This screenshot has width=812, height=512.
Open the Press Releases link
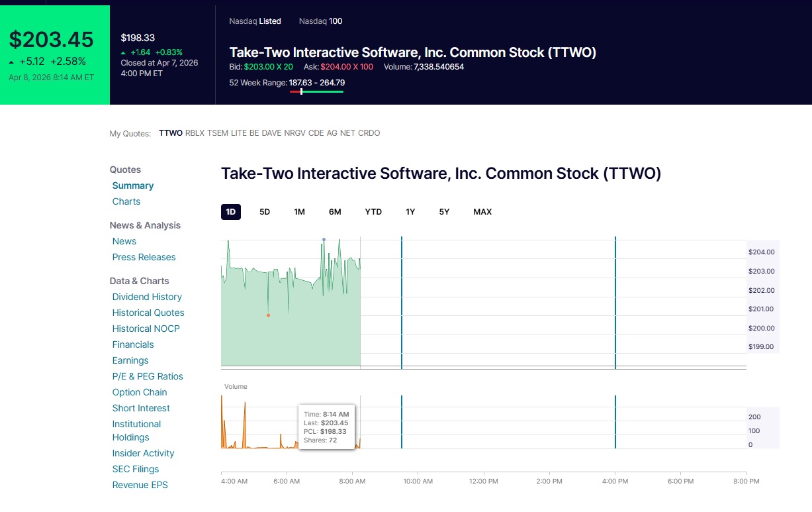coord(144,257)
